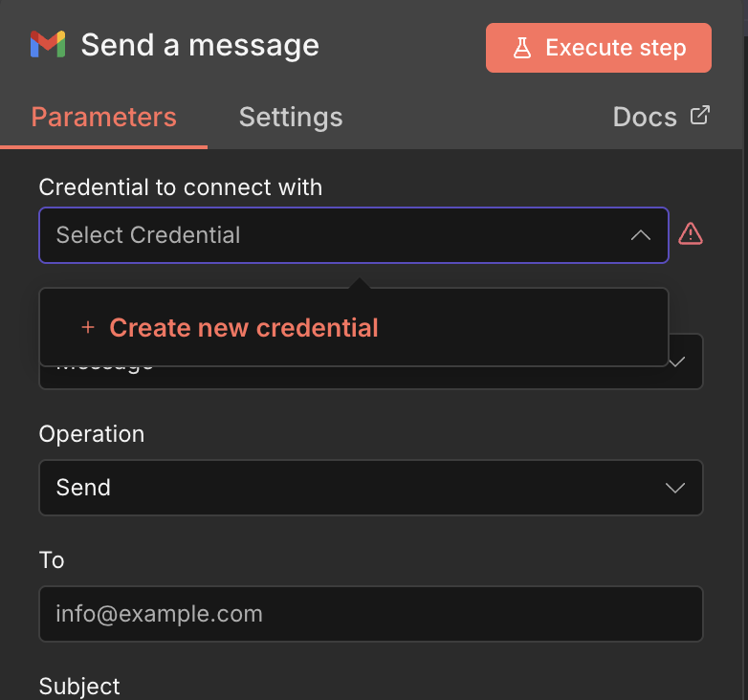This screenshot has height=700, width=748.
Task: Click the Send a message node title
Action: (x=200, y=45)
